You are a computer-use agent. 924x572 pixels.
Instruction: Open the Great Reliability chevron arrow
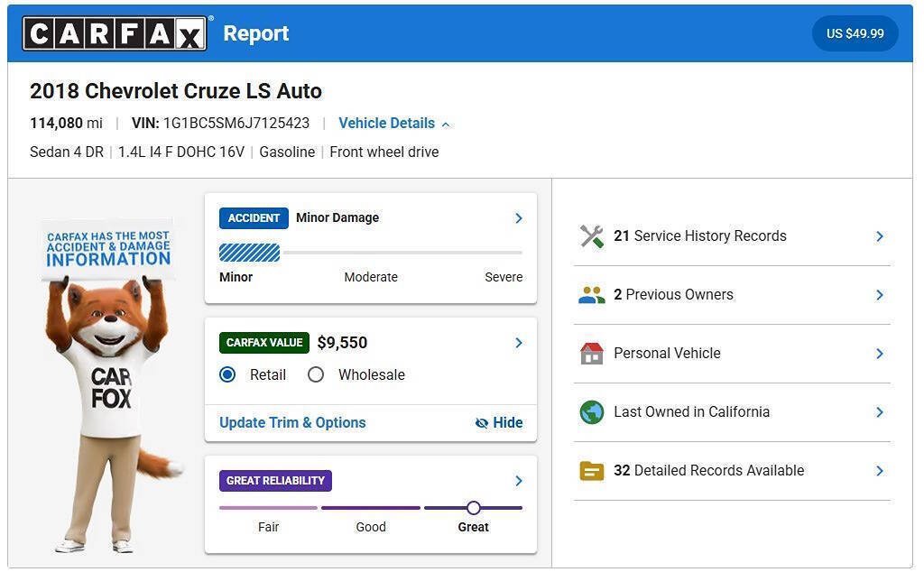519,481
